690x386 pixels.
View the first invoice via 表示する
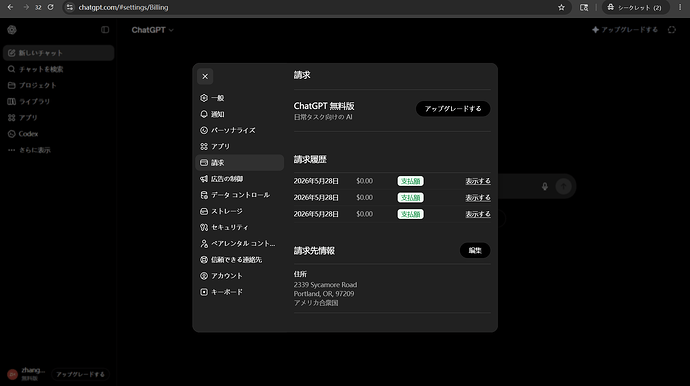click(478, 181)
